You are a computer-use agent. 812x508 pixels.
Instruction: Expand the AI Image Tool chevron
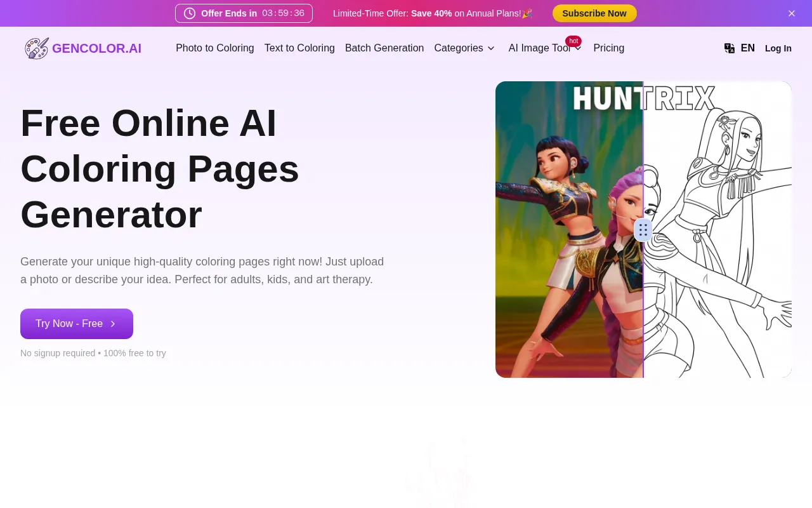tap(578, 49)
